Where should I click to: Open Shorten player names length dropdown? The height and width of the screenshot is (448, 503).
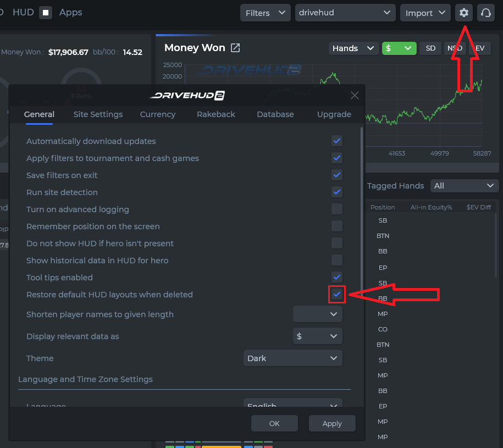point(318,314)
